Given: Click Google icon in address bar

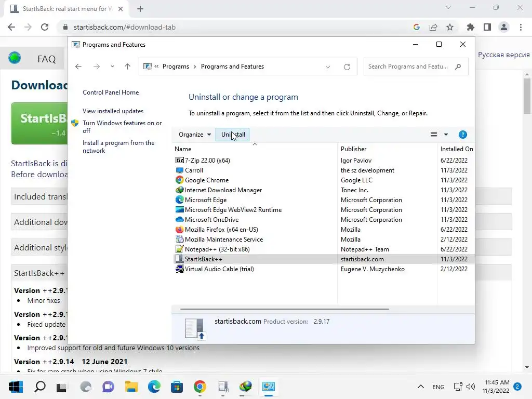Looking at the screenshot, I should coord(417,27).
